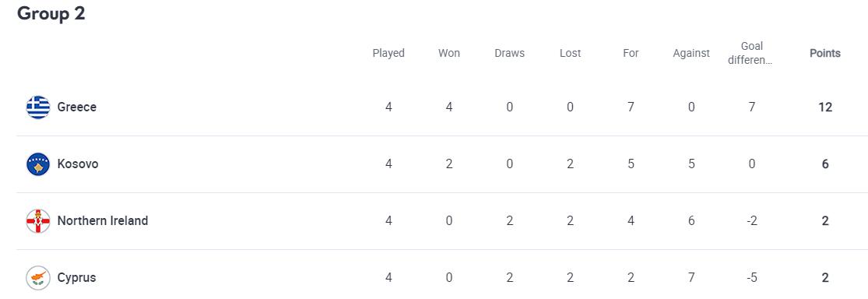Click the Greece flag icon
This screenshot has height=299, width=868.
[38, 107]
